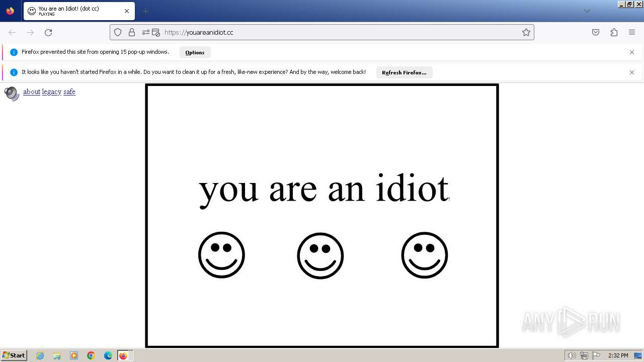Open a new tab with the plus button
644x362 pixels.
click(145, 11)
